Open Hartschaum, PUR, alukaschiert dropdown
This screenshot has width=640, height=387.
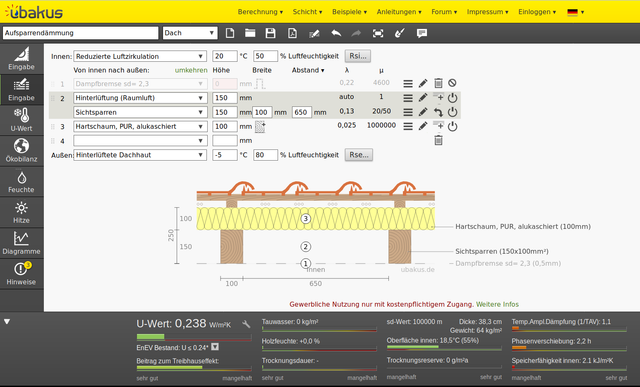140,127
